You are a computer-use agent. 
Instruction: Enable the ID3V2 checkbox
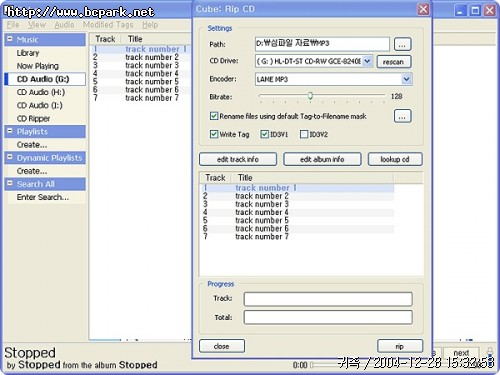pos(304,134)
